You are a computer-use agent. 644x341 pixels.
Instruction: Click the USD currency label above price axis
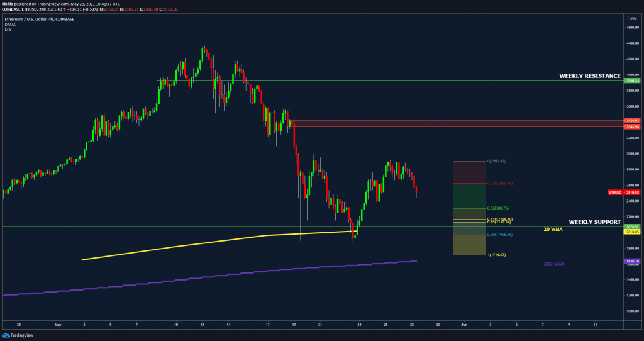tap(631, 18)
